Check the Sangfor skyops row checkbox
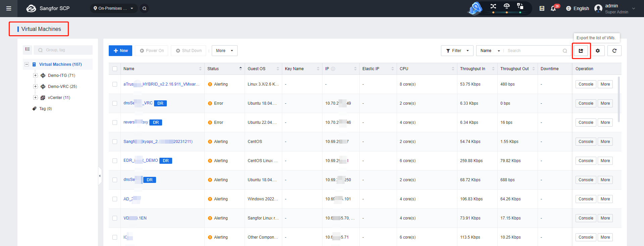The width and height of the screenshot is (644, 246). coord(115,142)
